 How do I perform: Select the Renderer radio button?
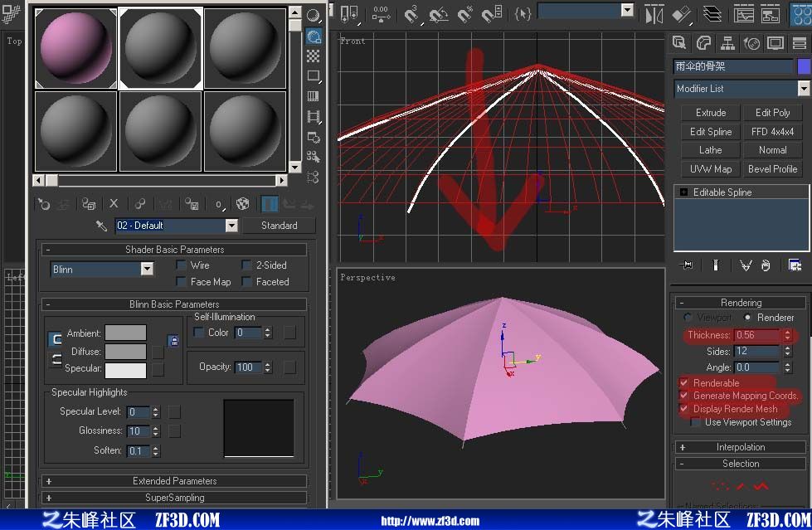[x=747, y=317]
